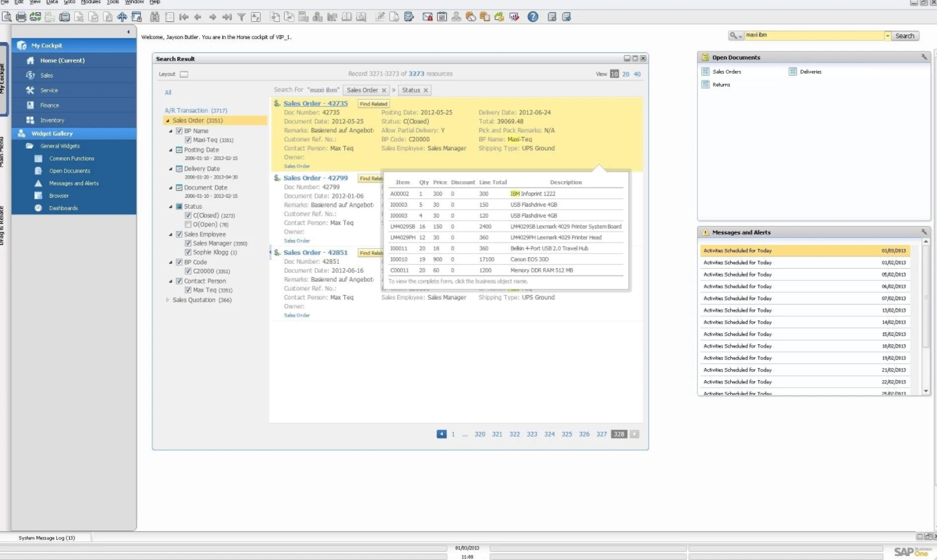Viewport: 937px width, 560px height.
Task: Expand the Sales Quotation tree node
Action: [x=168, y=300]
